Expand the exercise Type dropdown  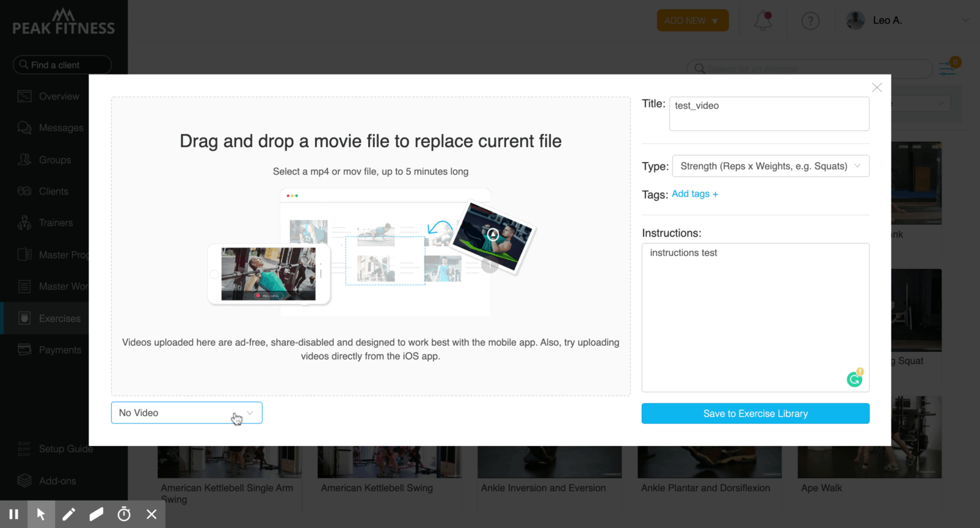click(x=771, y=166)
